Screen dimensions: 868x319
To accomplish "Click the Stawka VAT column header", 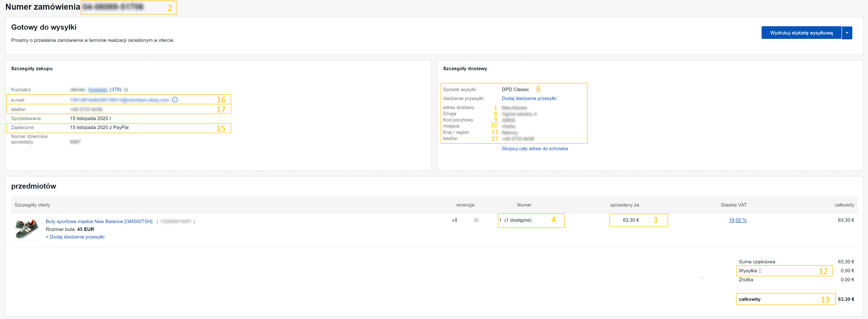I will pyautogui.click(x=733, y=205).
